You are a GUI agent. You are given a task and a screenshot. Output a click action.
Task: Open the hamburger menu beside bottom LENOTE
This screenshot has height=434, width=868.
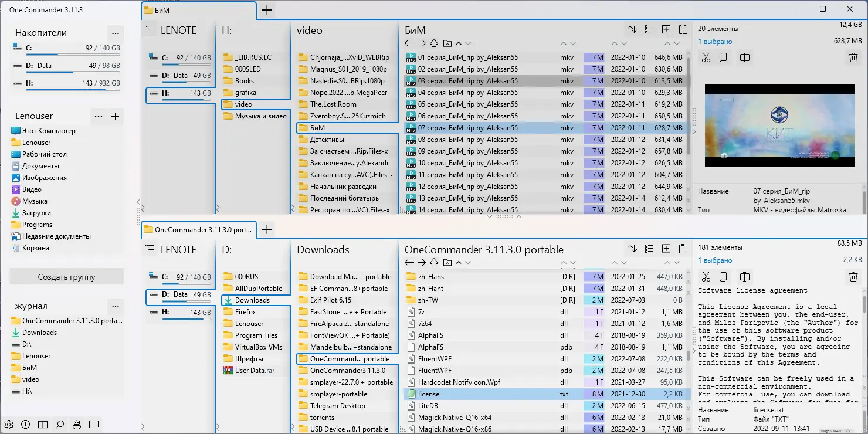150,249
